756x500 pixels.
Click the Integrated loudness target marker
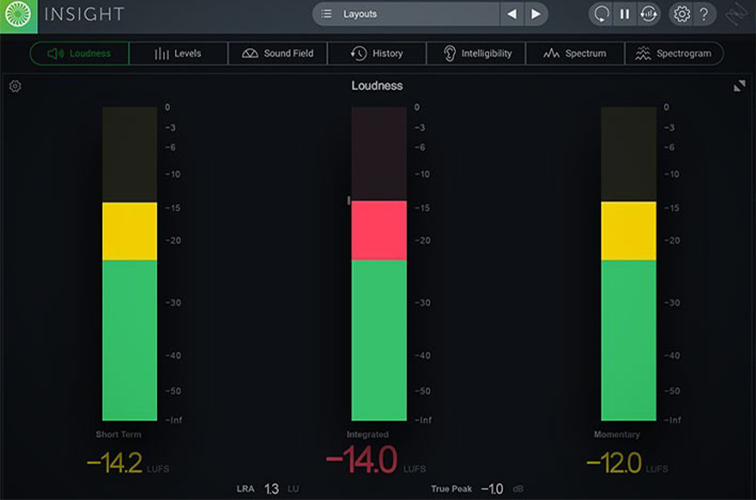[349, 200]
